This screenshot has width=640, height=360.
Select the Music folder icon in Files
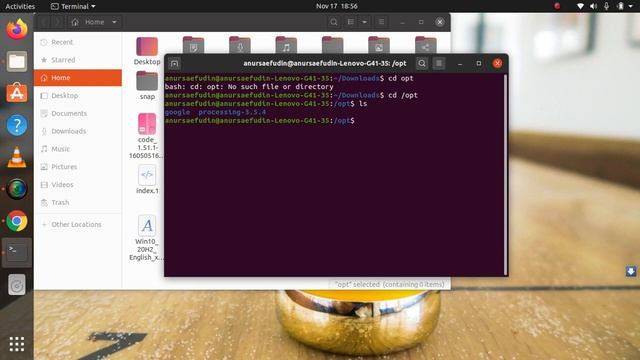286,46
